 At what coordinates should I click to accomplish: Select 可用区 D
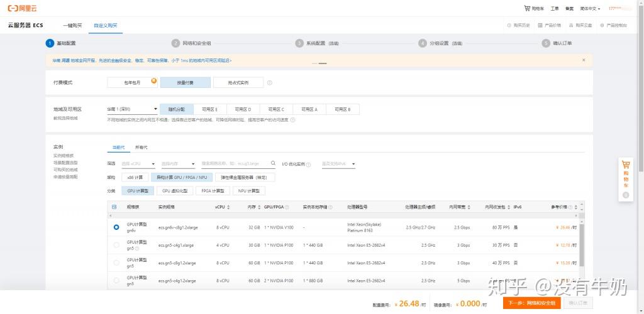(243, 109)
